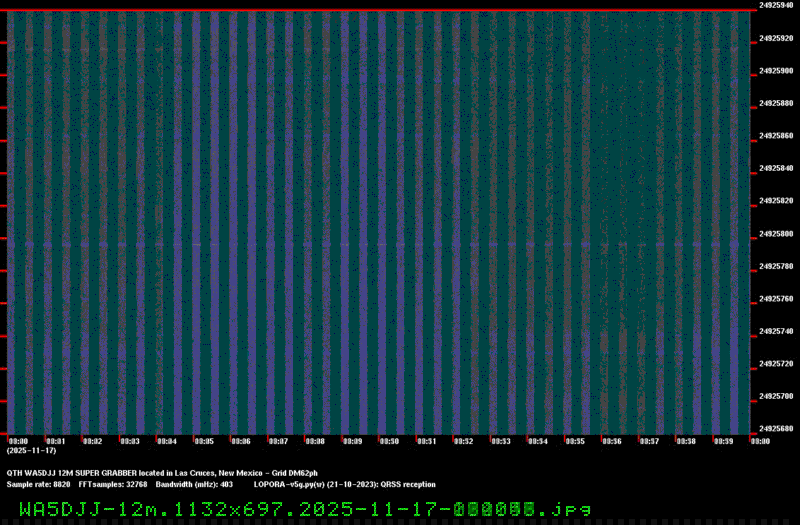Click the 00:05 time marker

204,441
